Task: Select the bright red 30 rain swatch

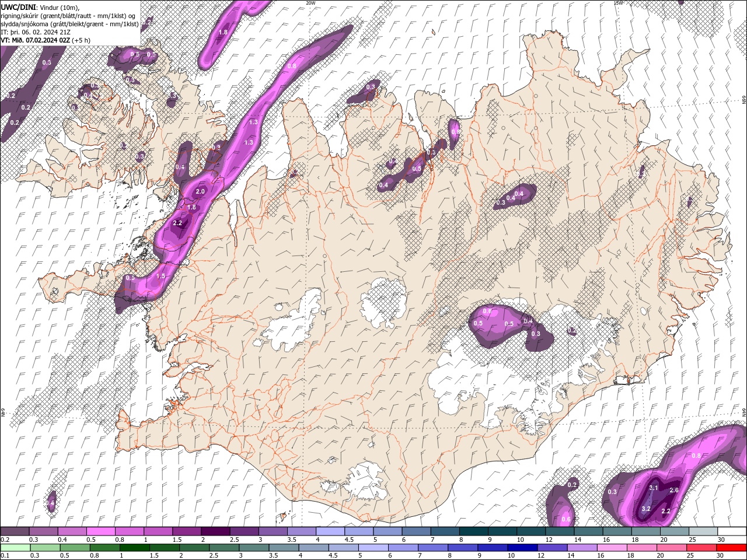Action: (731, 548)
